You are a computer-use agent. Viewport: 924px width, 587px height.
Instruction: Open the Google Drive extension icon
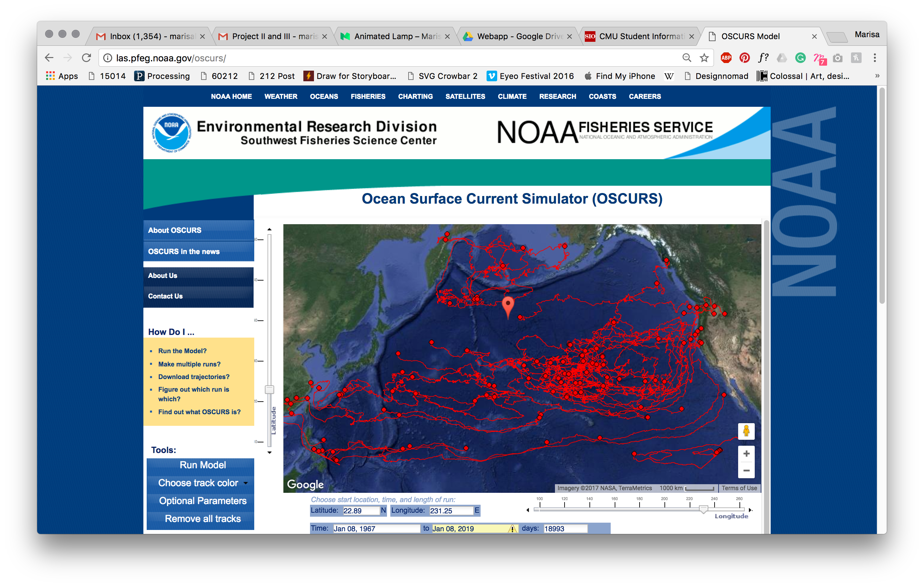(782, 58)
